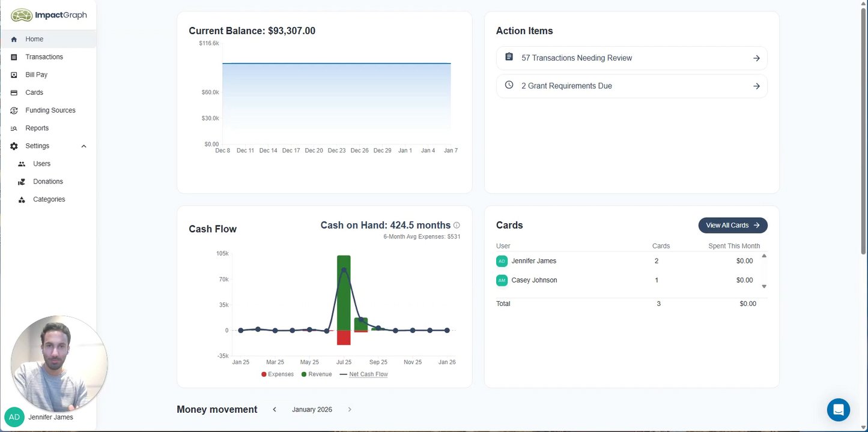Click the Categories sidebar icon
Screen dimensions: 868x432
22,200
